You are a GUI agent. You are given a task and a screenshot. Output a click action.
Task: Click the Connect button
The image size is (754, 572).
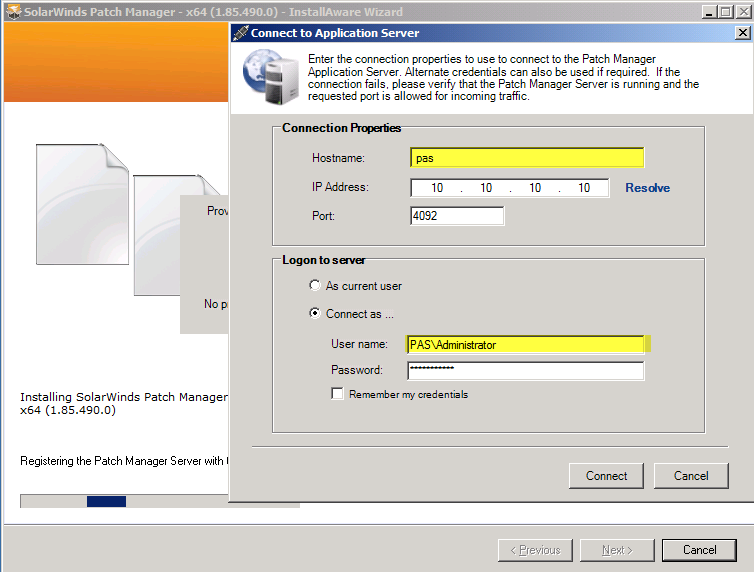coord(606,476)
